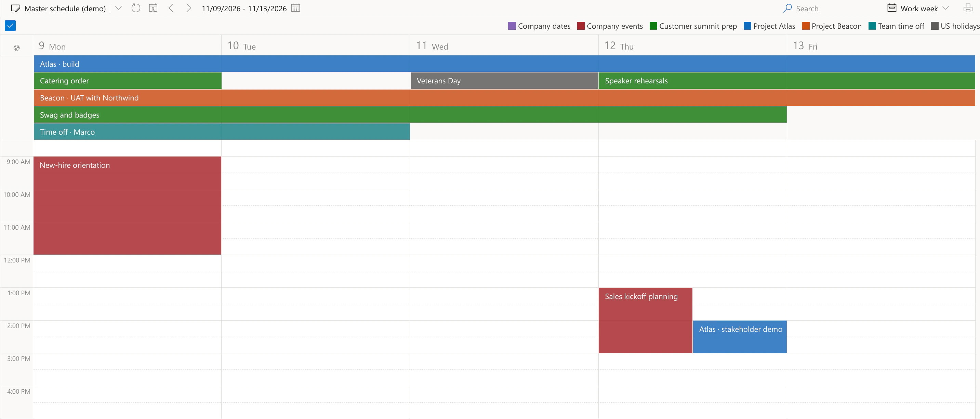The width and height of the screenshot is (980, 419).
Task: Click the Search magnifier icon
Action: point(787,8)
